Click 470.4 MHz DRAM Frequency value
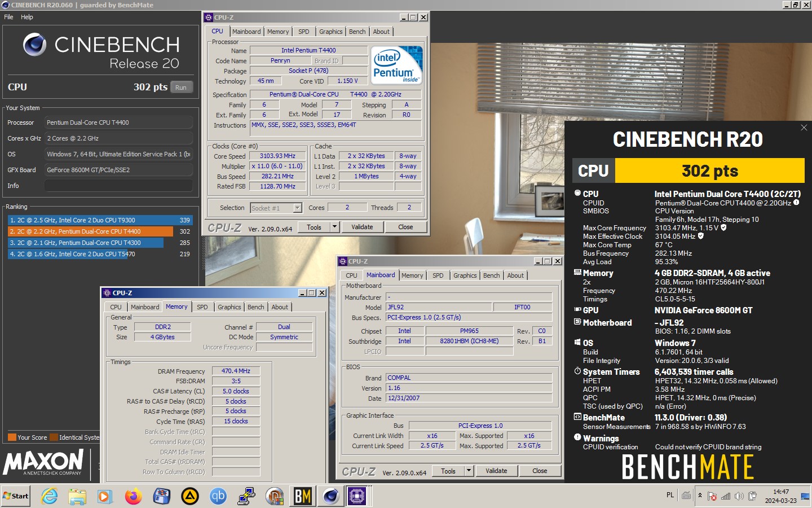 (236, 371)
